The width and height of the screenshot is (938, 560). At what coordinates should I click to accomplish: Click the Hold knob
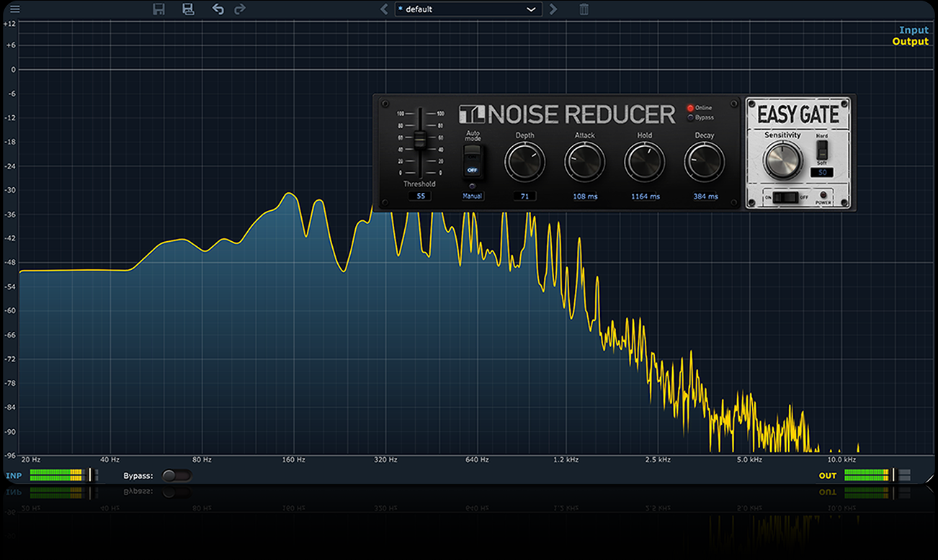pos(645,161)
